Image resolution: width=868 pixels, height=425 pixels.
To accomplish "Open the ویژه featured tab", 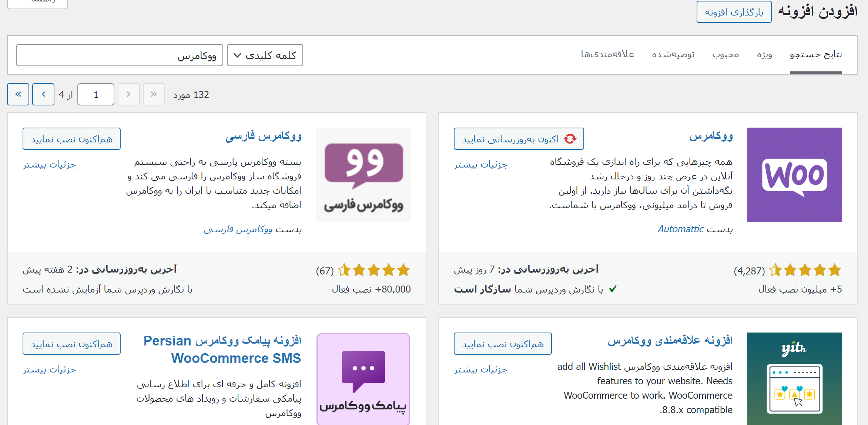I will 764,54.
